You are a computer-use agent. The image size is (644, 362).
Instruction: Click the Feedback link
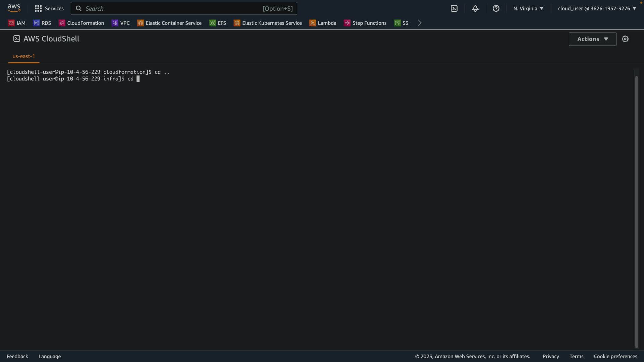pos(17,356)
